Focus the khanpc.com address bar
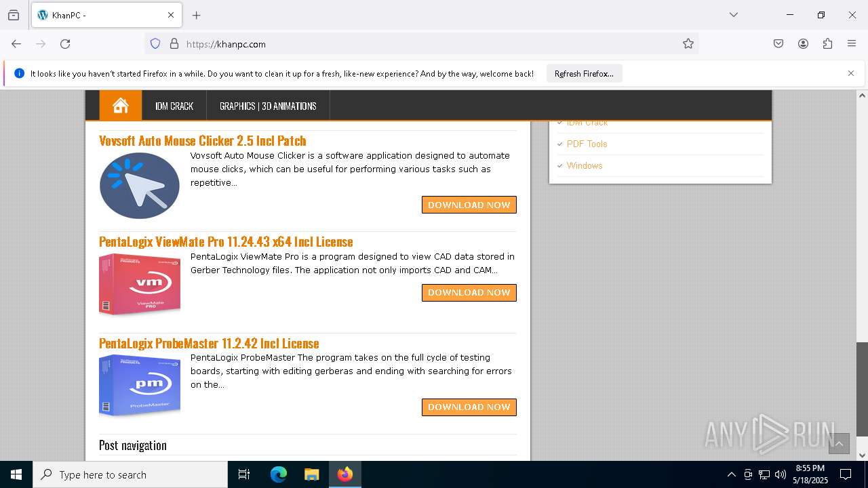Viewport: 868px width, 488px height. [420, 43]
